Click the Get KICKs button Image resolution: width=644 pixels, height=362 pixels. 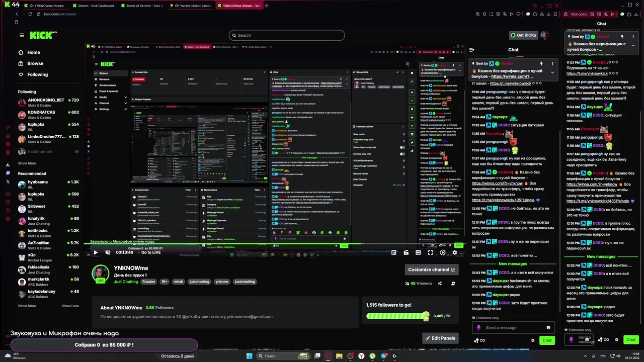523,35
